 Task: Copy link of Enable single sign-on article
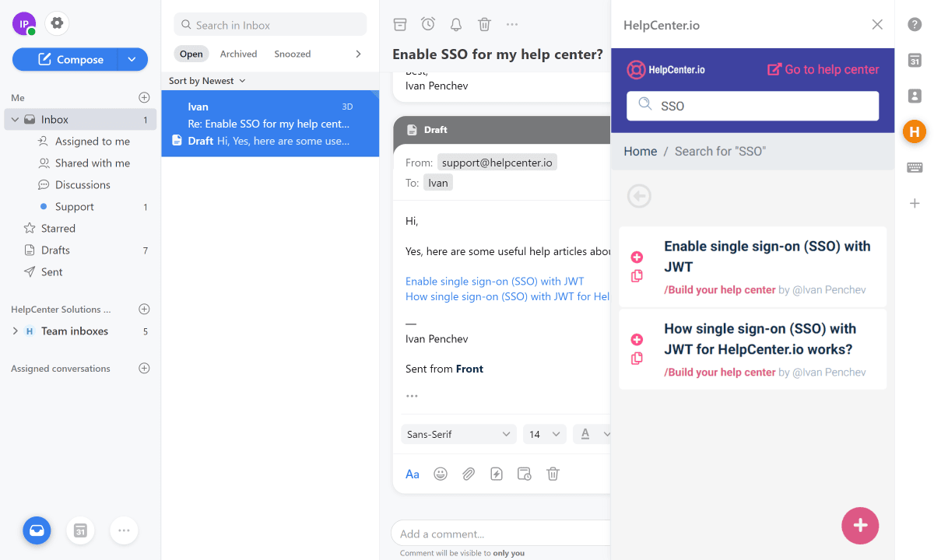pos(637,276)
